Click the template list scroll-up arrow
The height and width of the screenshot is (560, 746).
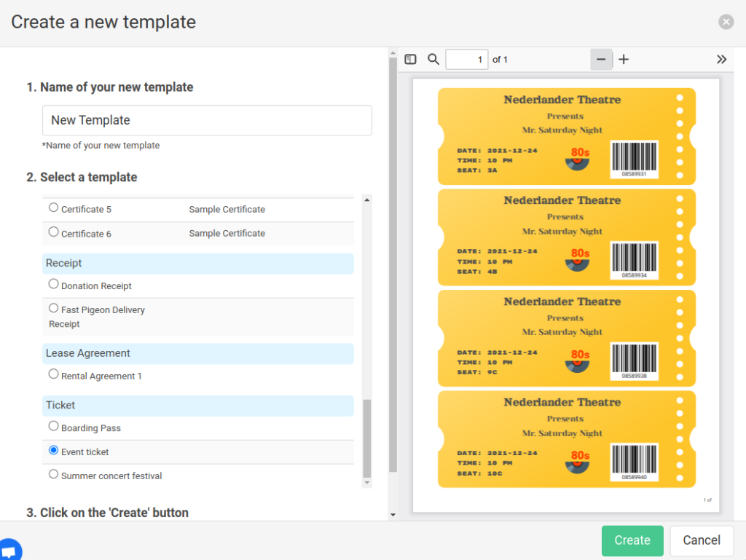[x=367, y=200]
